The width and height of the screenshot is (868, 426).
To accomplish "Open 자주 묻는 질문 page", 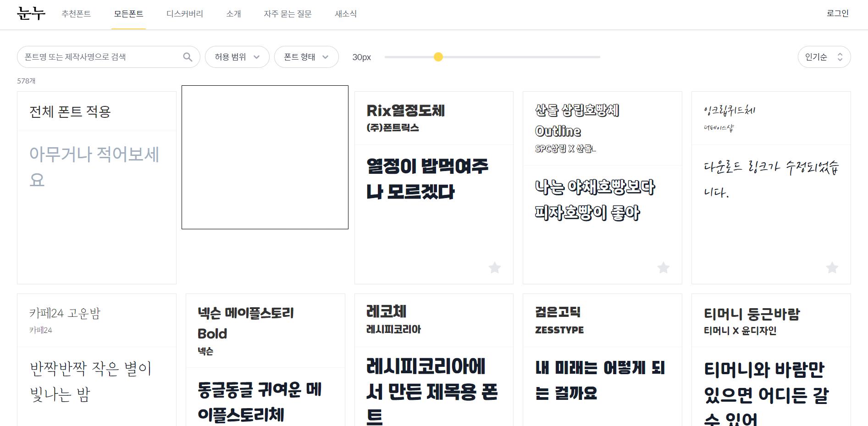I will pyautogui.click(x=287, y=14).
